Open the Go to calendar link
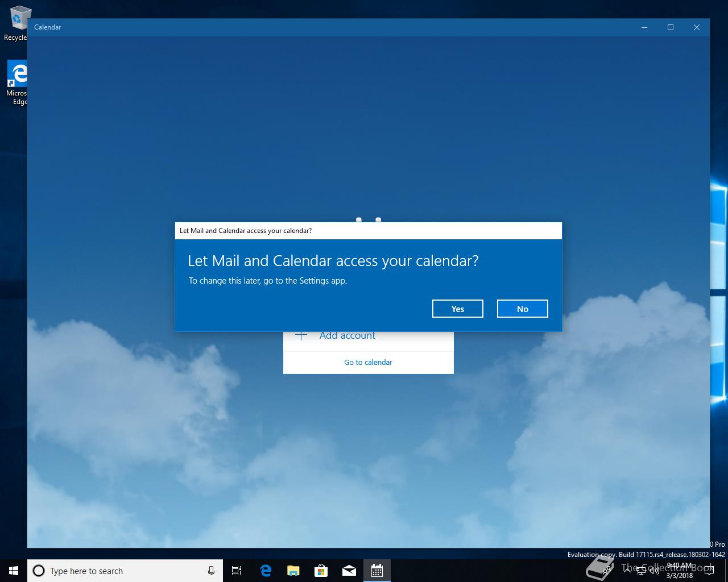Viewport: 728px width, 582px height. click(369, 362)
